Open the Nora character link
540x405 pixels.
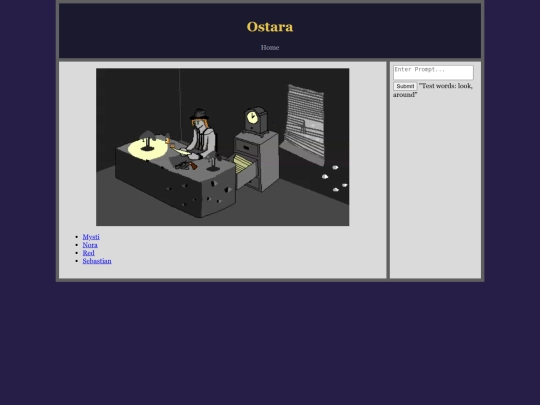[90, 245]
